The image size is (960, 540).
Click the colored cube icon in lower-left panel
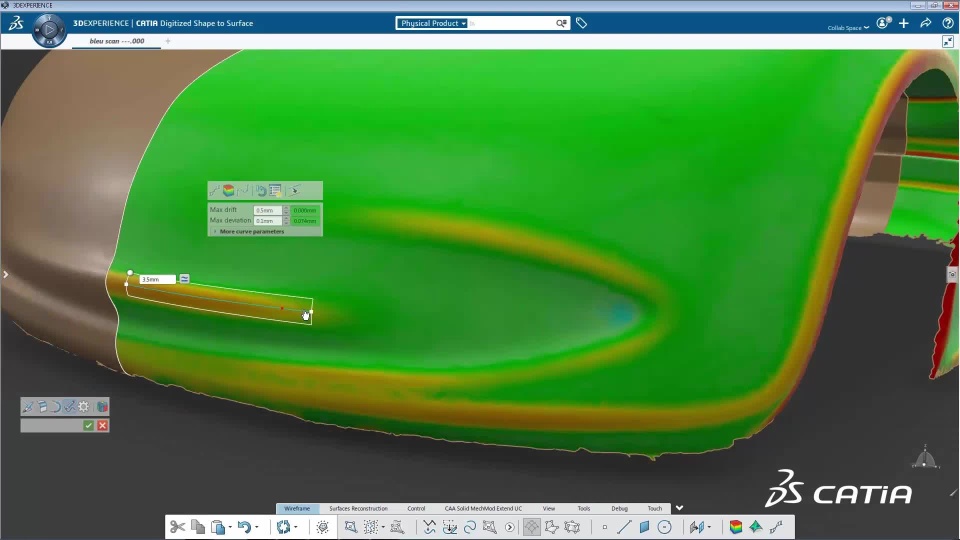click(102, 407)
